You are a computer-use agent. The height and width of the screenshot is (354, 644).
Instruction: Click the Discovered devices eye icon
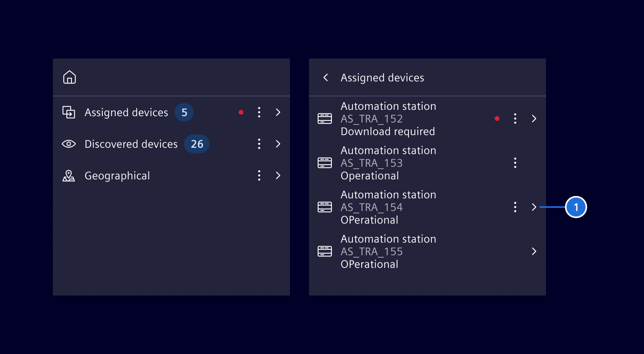[x=69, y=144]
